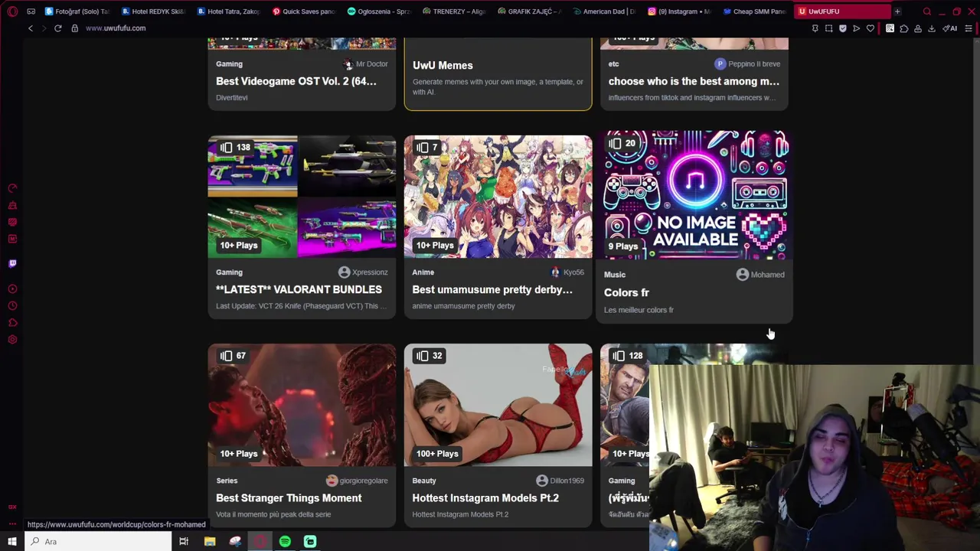Open GX Control speedometer icon in sidebar
980x551 pixels.
coord(12,188)
